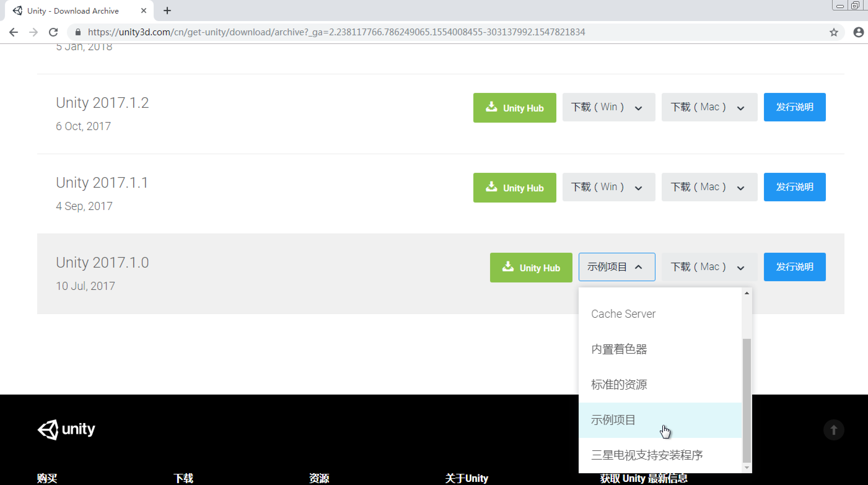Choose Cache Server from the dropdown list
This screenshot has height=485, width=868.
click(x=660, y=314)
